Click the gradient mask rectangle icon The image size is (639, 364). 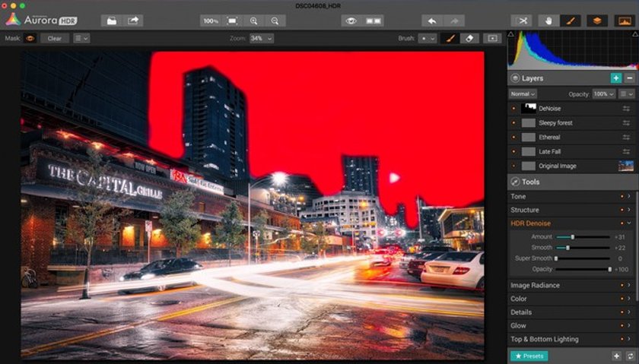coord(492,38)
